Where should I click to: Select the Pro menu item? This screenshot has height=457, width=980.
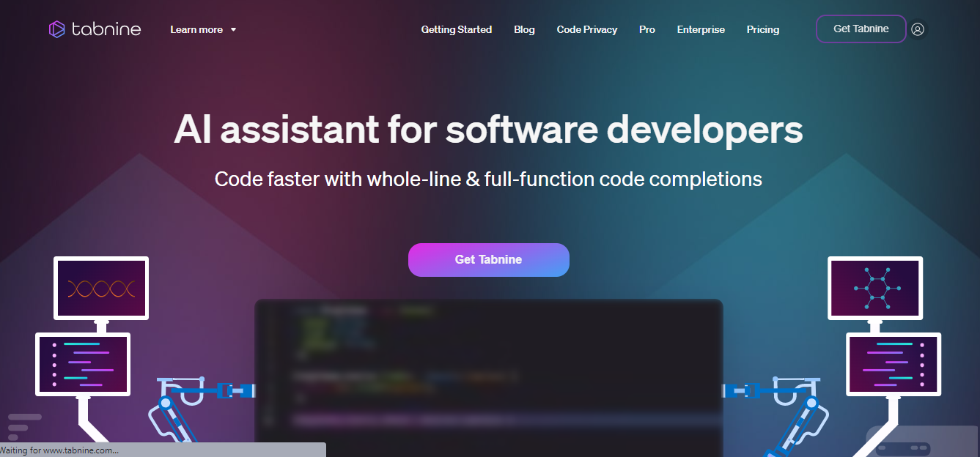coord(647,29)
